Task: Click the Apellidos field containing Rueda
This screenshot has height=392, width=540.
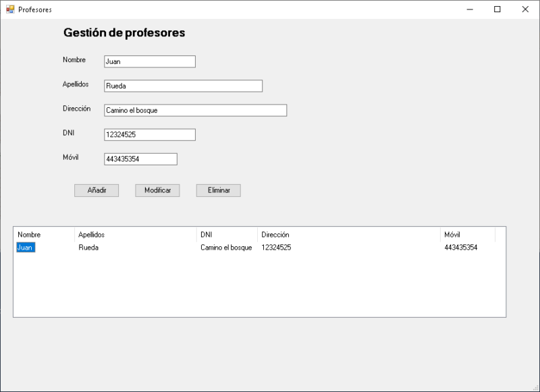Action: (183, 86)
